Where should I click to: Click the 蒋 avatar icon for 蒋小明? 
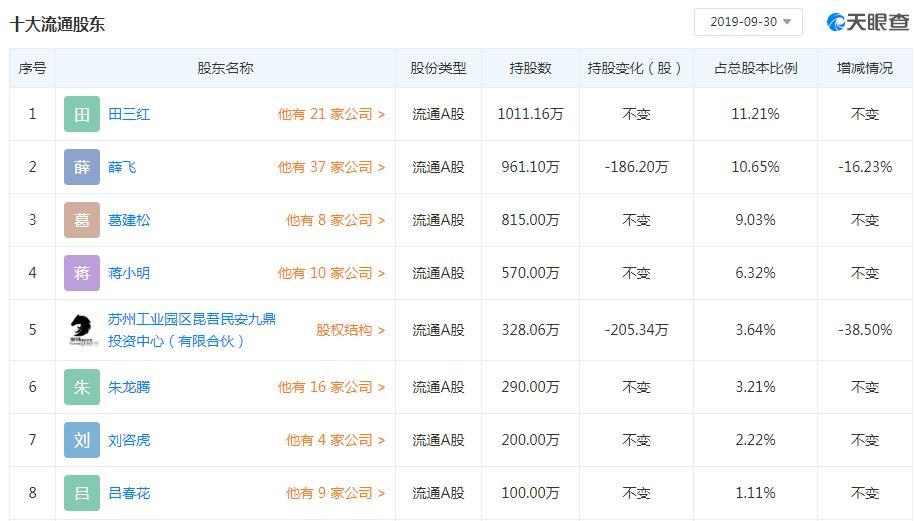(x=82, y=273)
